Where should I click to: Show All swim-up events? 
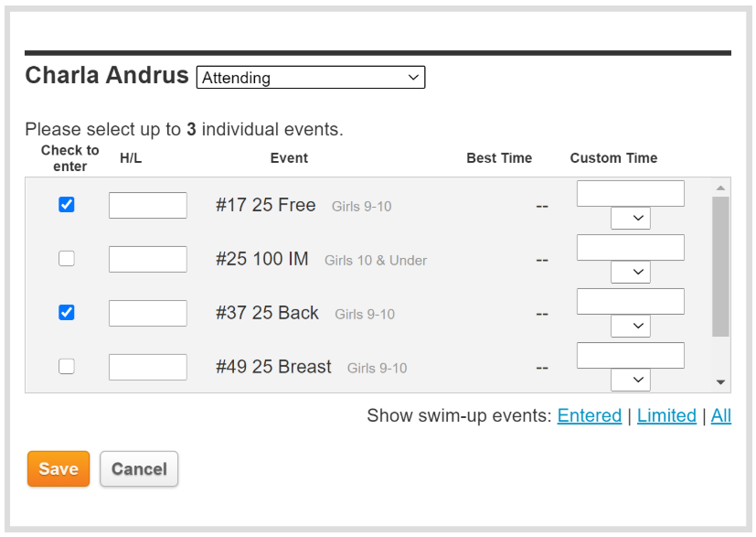click(721, 416)
